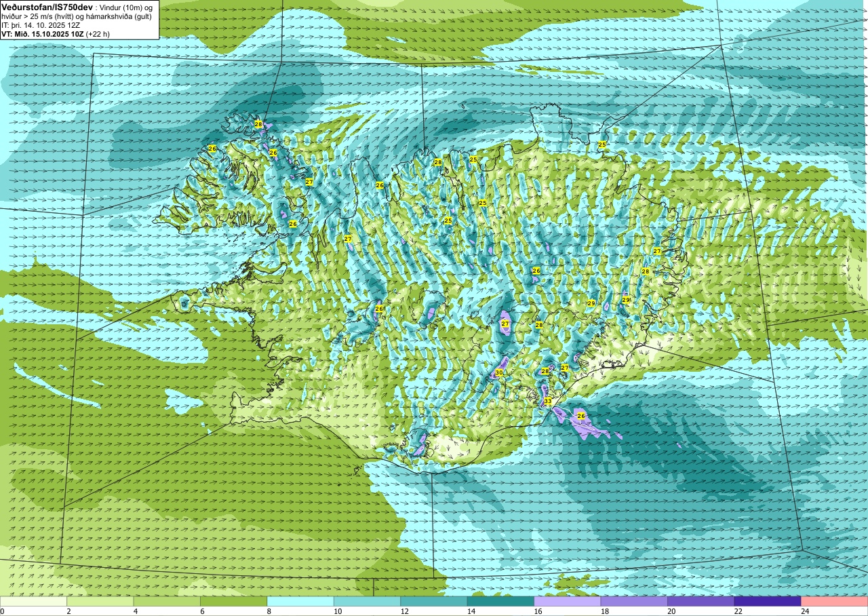The height and width of the screenshot is (616, 868).
Task: Select the palest 0–2 legend color swatch
Action: pyautogui.click(x=33, y=601)
